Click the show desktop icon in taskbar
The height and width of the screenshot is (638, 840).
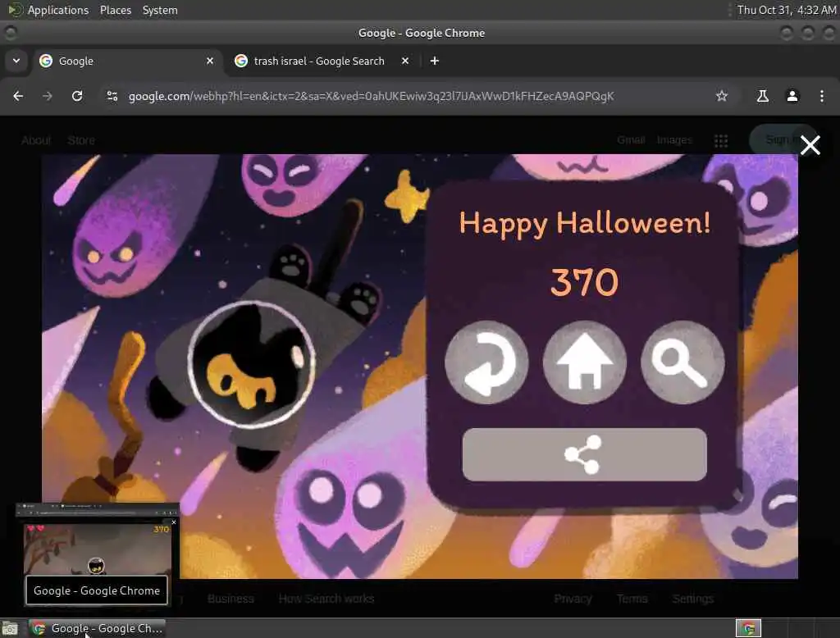[x=10, y=628]
